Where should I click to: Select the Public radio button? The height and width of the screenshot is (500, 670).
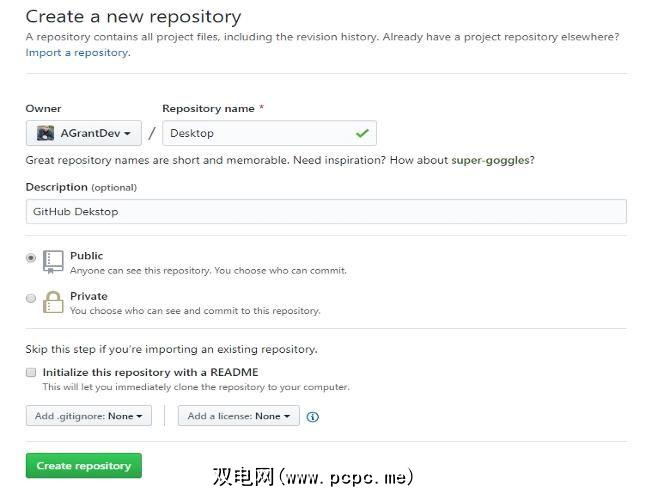(31, 257)
